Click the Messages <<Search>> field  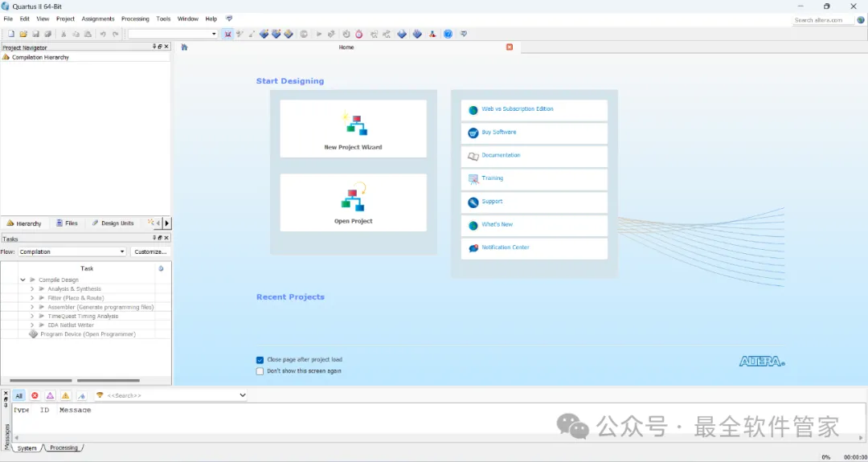click(171, 395)
